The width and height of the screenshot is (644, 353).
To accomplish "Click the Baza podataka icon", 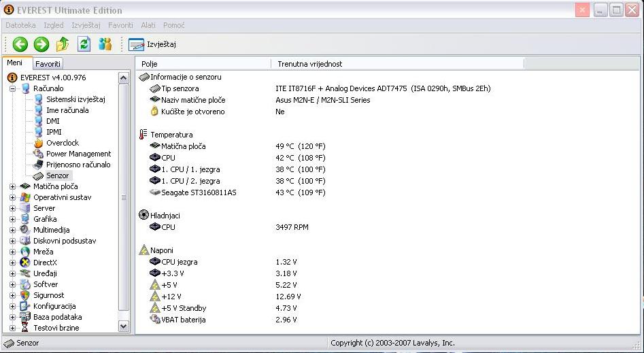I will pos(25,317).
